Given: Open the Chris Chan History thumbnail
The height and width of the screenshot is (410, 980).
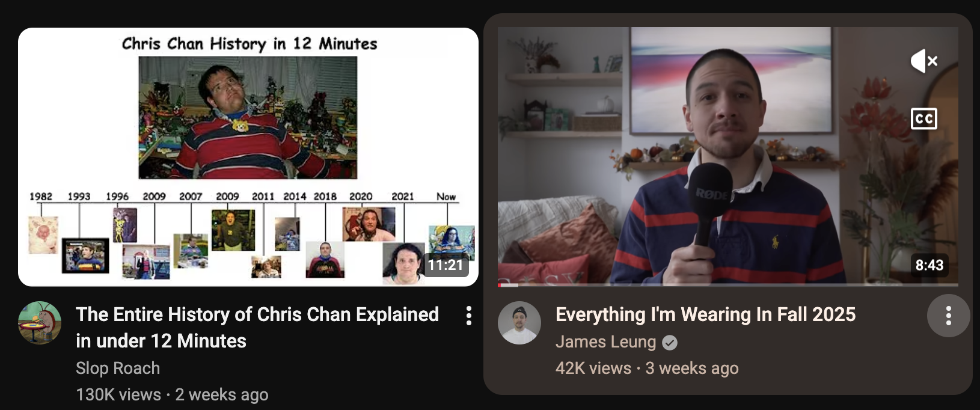Looking at the screenshot, I should click(x=248, y=157).
